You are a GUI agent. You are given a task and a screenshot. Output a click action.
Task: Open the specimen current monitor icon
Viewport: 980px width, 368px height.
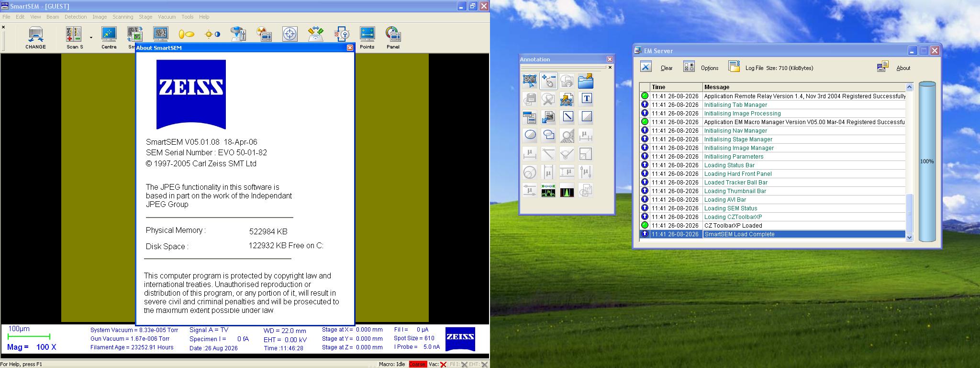pos(342,34)
